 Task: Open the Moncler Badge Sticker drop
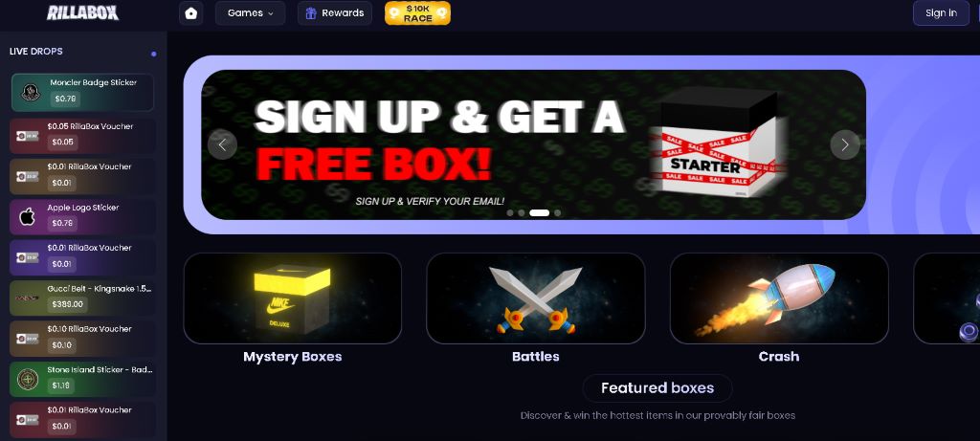coord(82,93)
